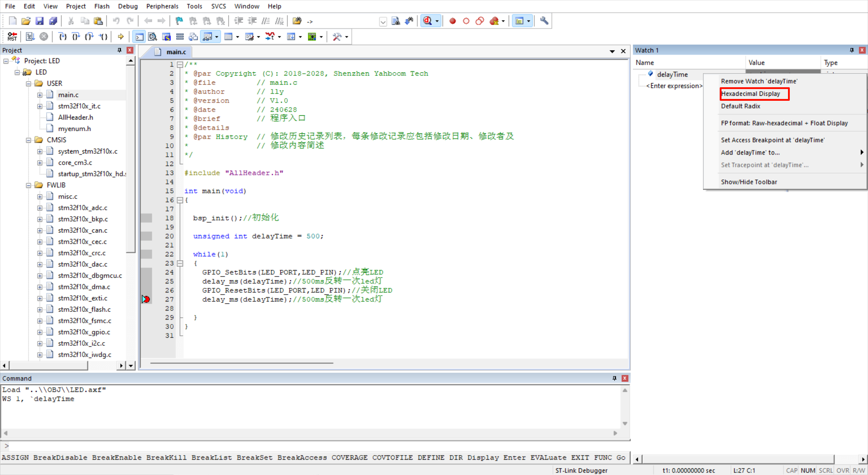Viewport: 868px width, 475px height.
Task: Open the Flash menu
Action: click(102, 6)
